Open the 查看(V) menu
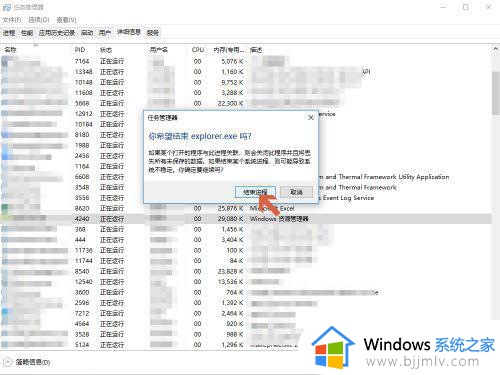Image resolution: width=500 pixels, height=375 pixels. click(66, 20)
